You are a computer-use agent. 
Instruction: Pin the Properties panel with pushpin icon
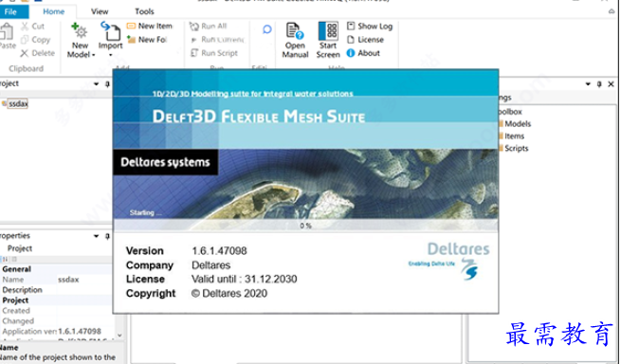pyautogui.click(x=107, y=236)
